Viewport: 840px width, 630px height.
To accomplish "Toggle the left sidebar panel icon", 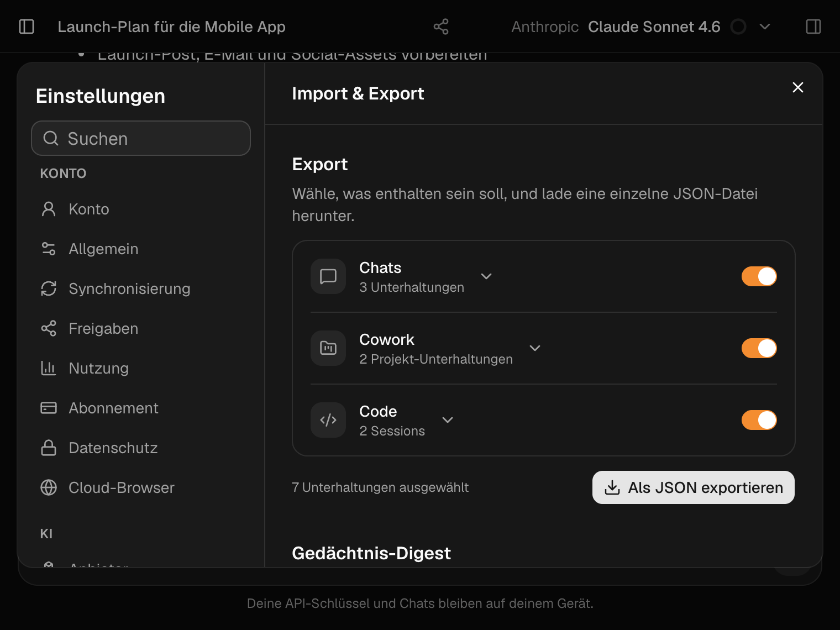I will point(27,27).
